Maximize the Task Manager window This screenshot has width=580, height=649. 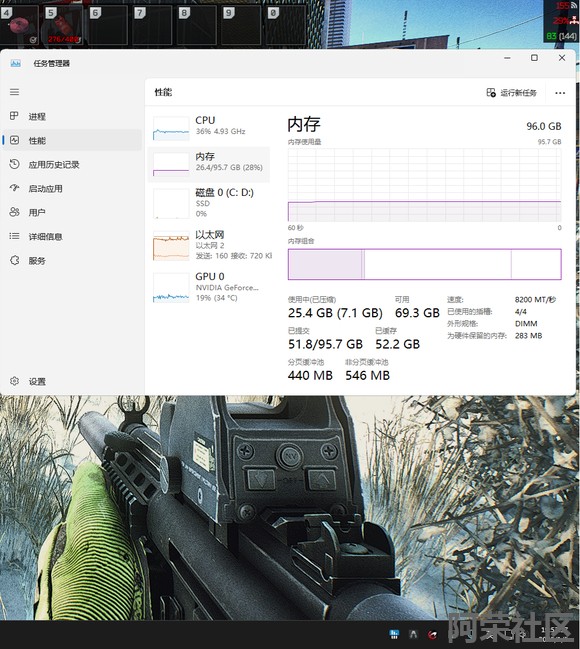(x=534, y=58)
